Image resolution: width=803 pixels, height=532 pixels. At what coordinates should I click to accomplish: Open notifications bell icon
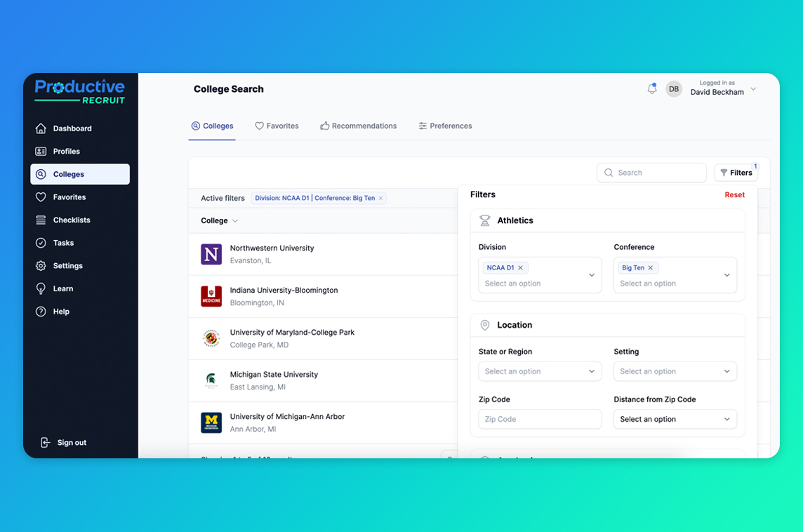(x=652, y=88)
